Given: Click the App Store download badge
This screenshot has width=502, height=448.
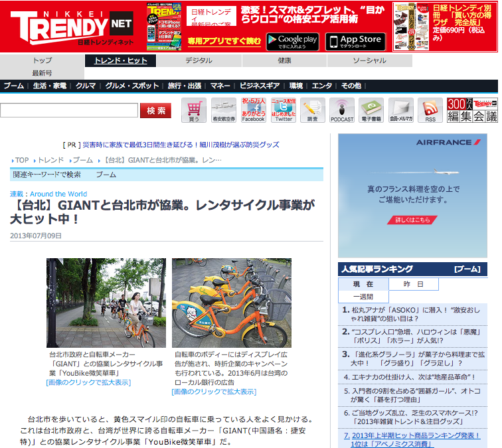Looking at the screenshot, I should [355, 42].
